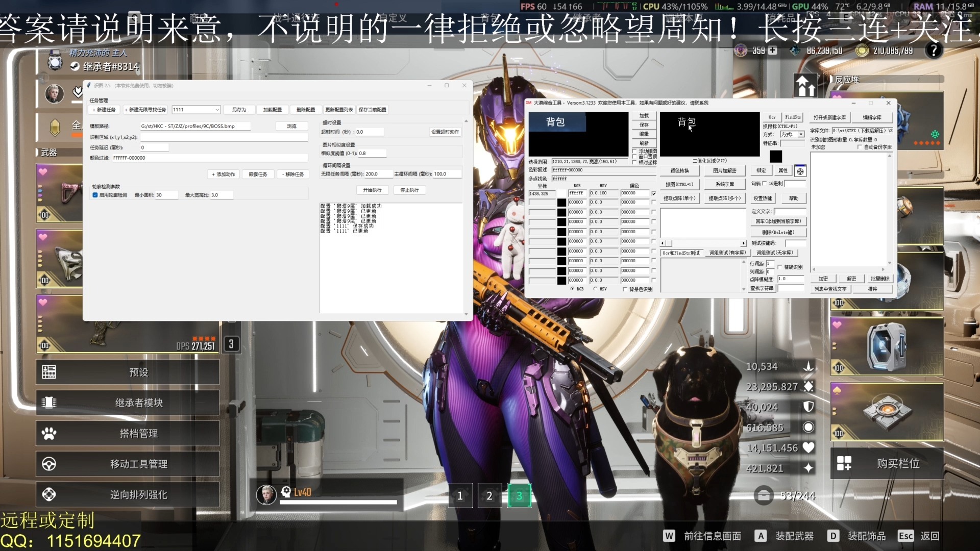Click the 继承者模块 module chip icon
Image resolution: width=980 pixels, height=551 pixels.
pyautogui.click(x=49, y=403)
